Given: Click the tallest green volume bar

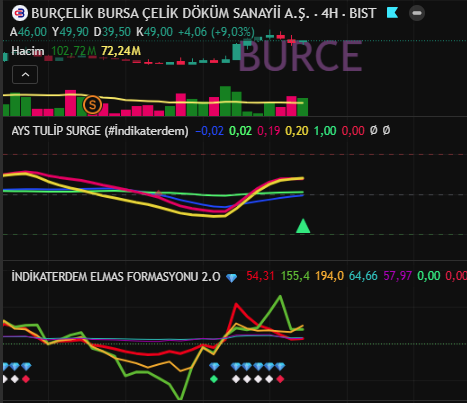Looking at the screenshot, I should [x=225, y=101].
